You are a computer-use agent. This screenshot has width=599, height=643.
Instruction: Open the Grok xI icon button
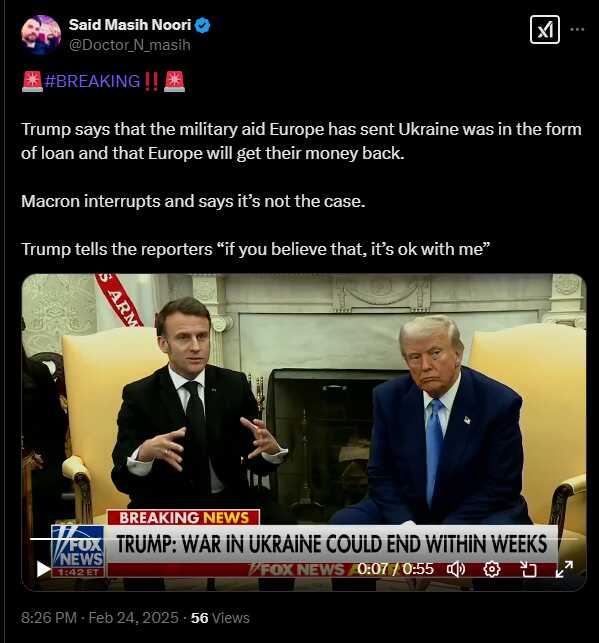coord(544,30)
